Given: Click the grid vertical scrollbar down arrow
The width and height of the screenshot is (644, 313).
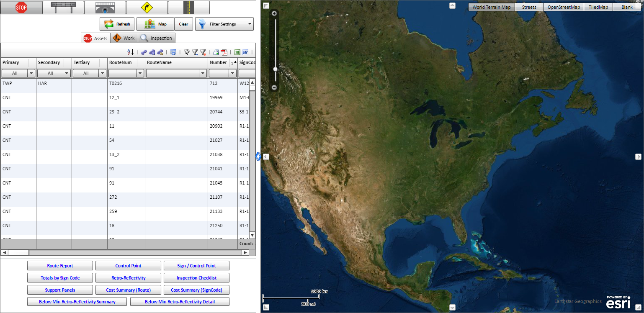Looking at the screenshot, I should [252, 235].
